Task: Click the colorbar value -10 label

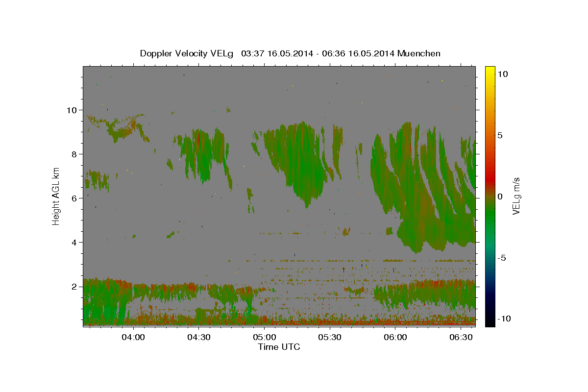Action: [x=504, y=319]
